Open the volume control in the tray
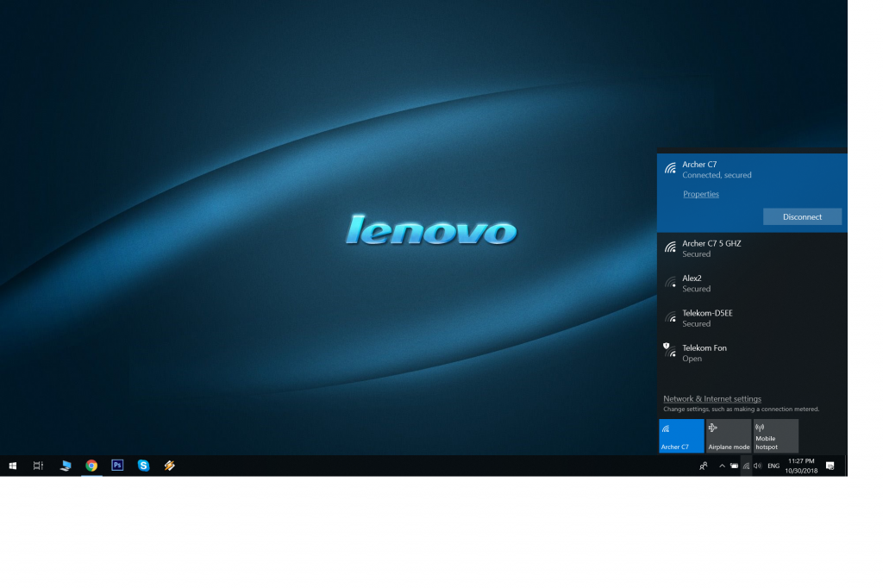This screenshot has height=588, width=883. click(x=758, y=466)
